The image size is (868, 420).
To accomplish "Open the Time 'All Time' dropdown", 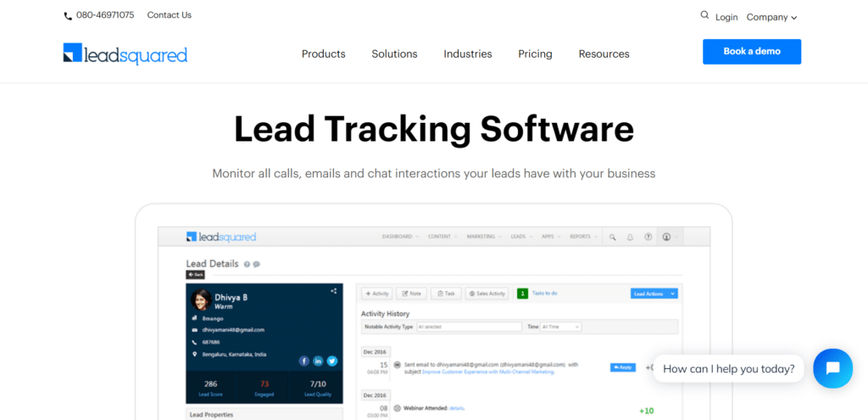I will [x=561, y=327].
